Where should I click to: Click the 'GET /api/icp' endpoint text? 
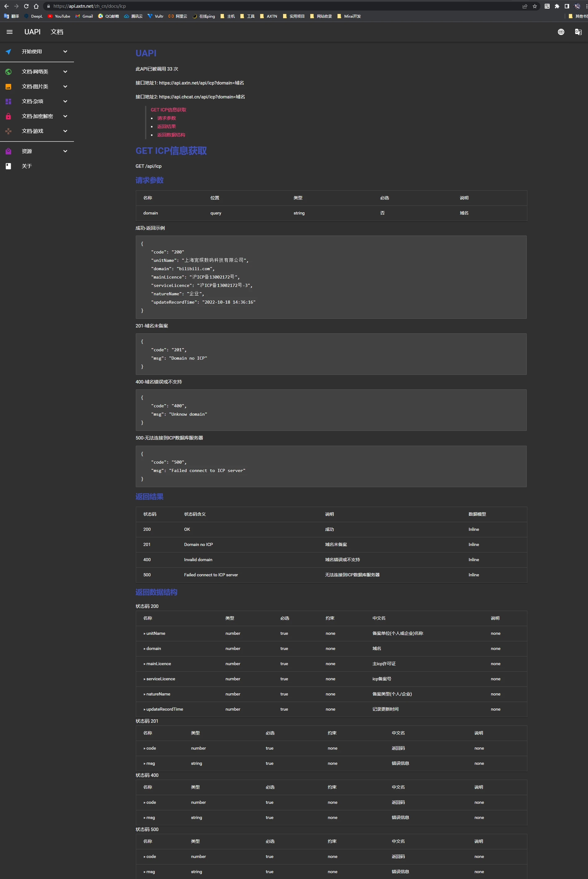tap(148, 166)
